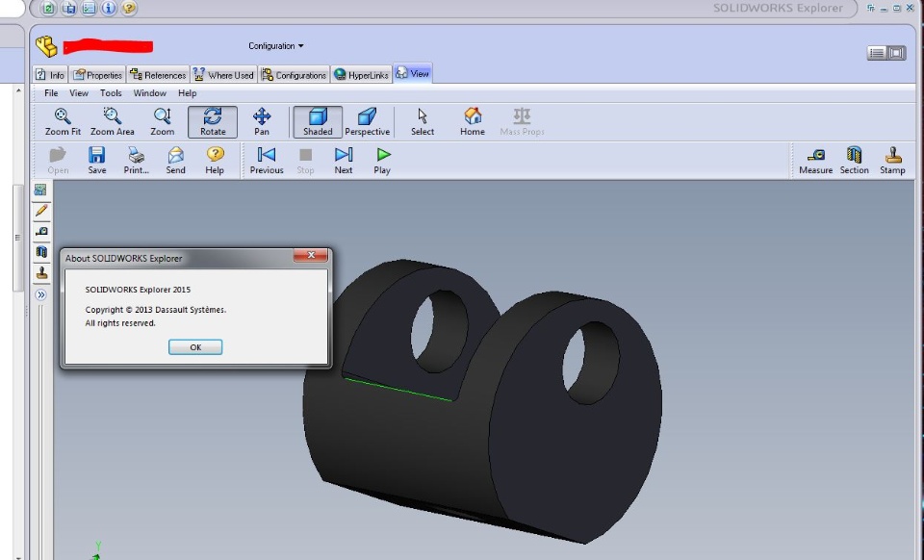Viewport: 924px width, 560px height.
Task: Click the greyed Open folder icon
Action: point(58,155)
